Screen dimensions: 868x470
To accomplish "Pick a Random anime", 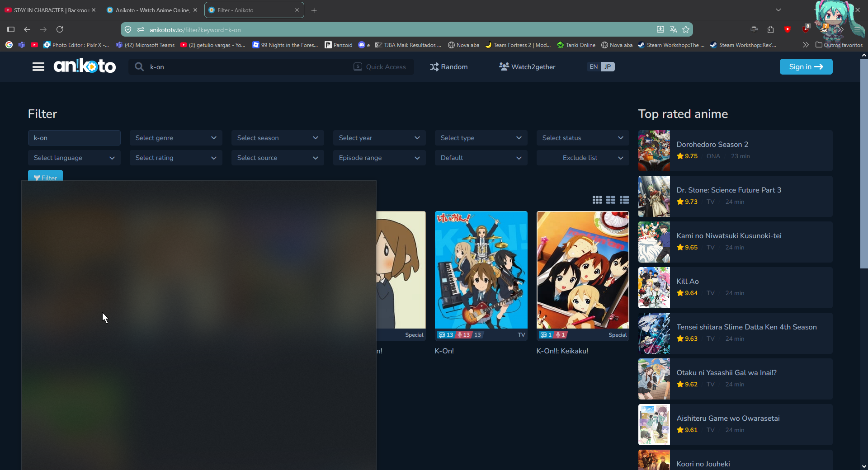I will tap(448, 67).
